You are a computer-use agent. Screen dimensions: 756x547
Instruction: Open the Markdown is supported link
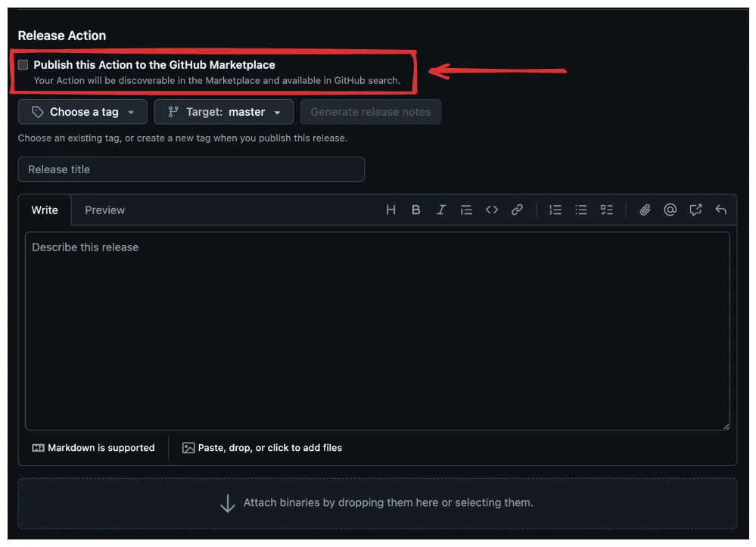[93, 448]
